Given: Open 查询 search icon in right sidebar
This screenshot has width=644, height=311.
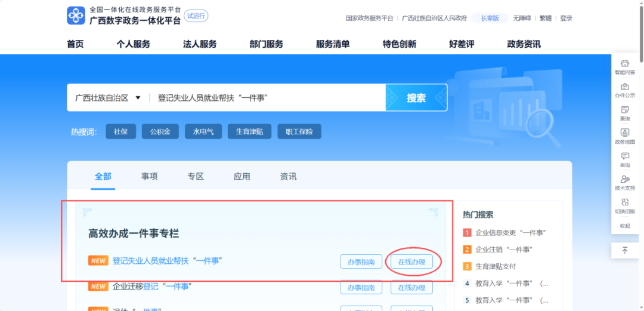Looking at the screenshot, I should click(624, 110).
